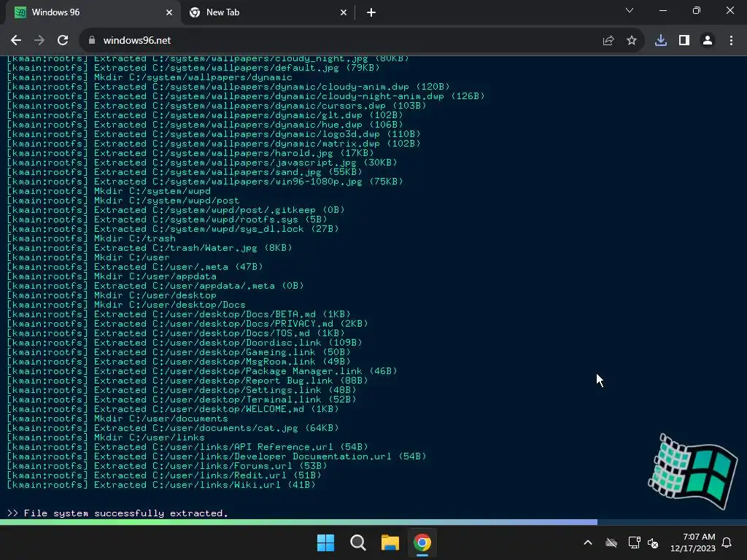Click the 'Mkdir C:/user/documents' line
Image resolution: width=747 pixels, height=560 pixels.
coord(117,419)
